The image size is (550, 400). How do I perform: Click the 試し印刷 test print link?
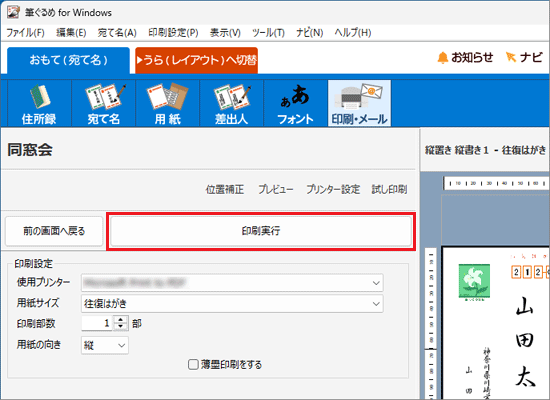(389, 190)
